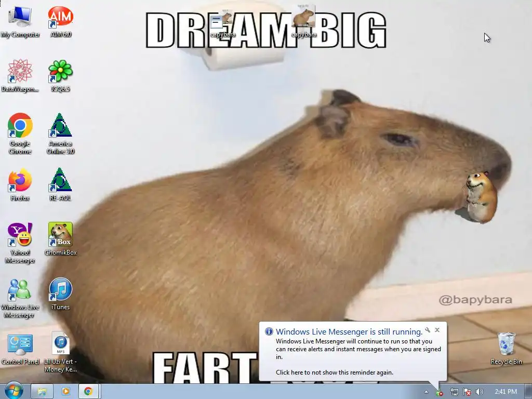Click "Click here to not show this reminder again"
The image size is (532, 399).
coord(334,372)
